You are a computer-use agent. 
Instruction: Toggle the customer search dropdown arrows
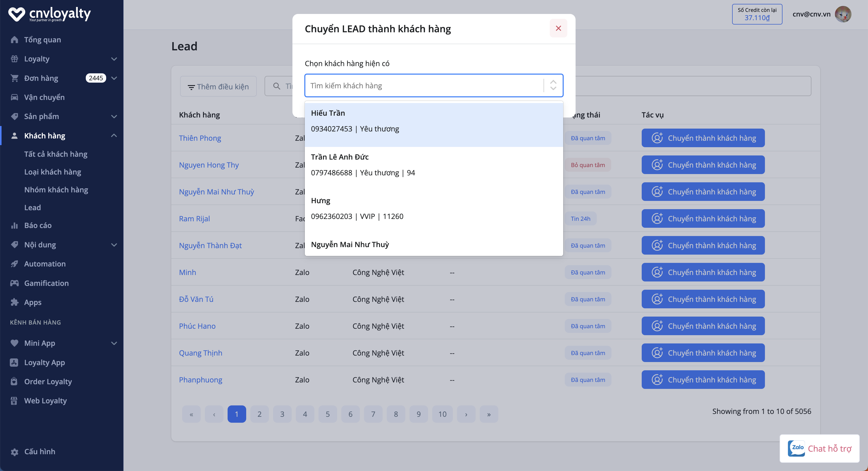tap(553, 85)
